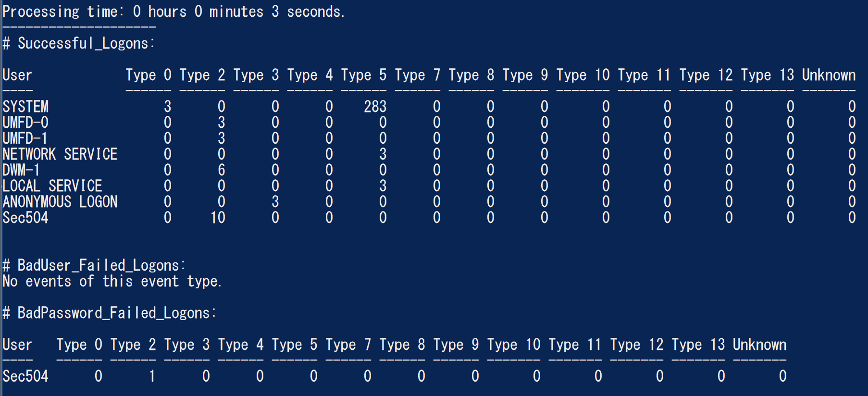Viewport: 868px width, 396px height.
Task: Click the Successful_Logons section heading
Action: [x=78, y=43]
